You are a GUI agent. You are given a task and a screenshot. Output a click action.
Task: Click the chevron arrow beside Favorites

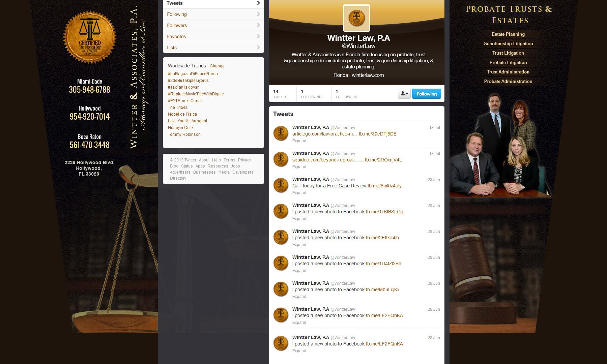(x=258, y=36)
